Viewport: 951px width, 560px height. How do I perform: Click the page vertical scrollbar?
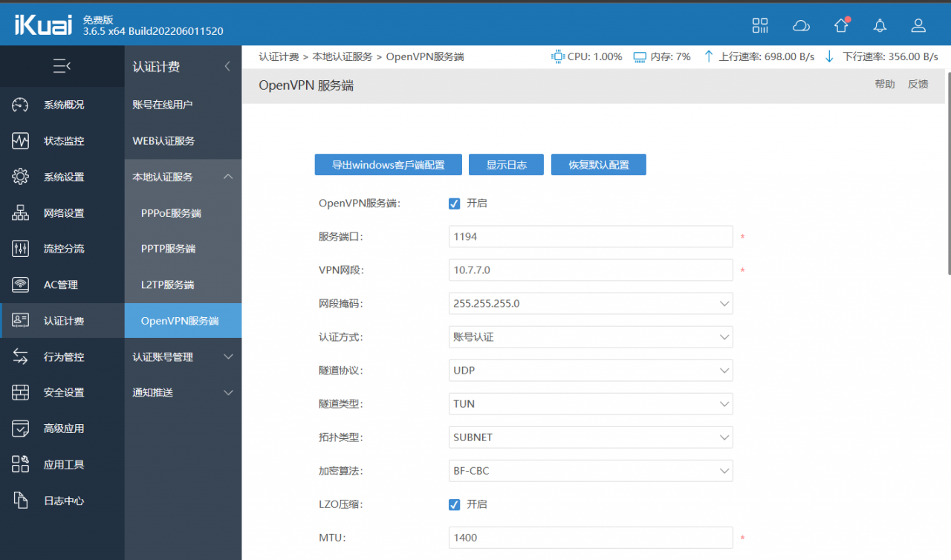(948, 173)
